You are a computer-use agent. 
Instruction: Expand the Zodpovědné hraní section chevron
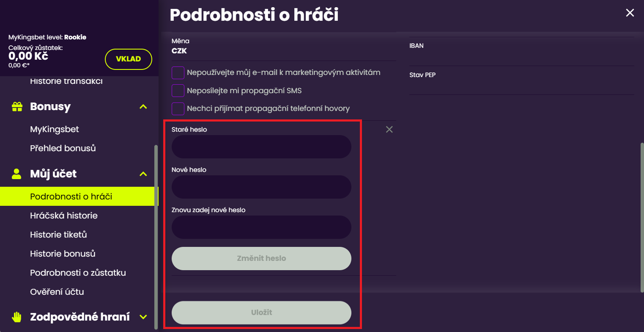(x=143, y=317)
